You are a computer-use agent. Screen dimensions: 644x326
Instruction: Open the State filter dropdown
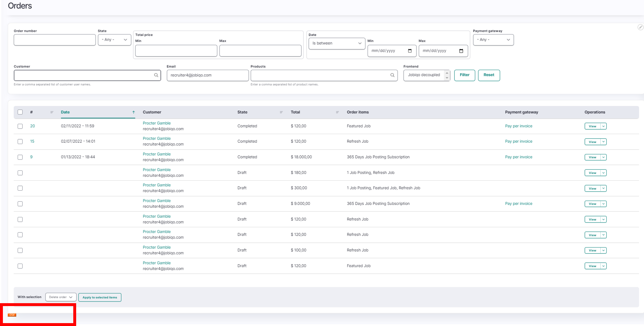pyautogui.click(x=114, y=40)
